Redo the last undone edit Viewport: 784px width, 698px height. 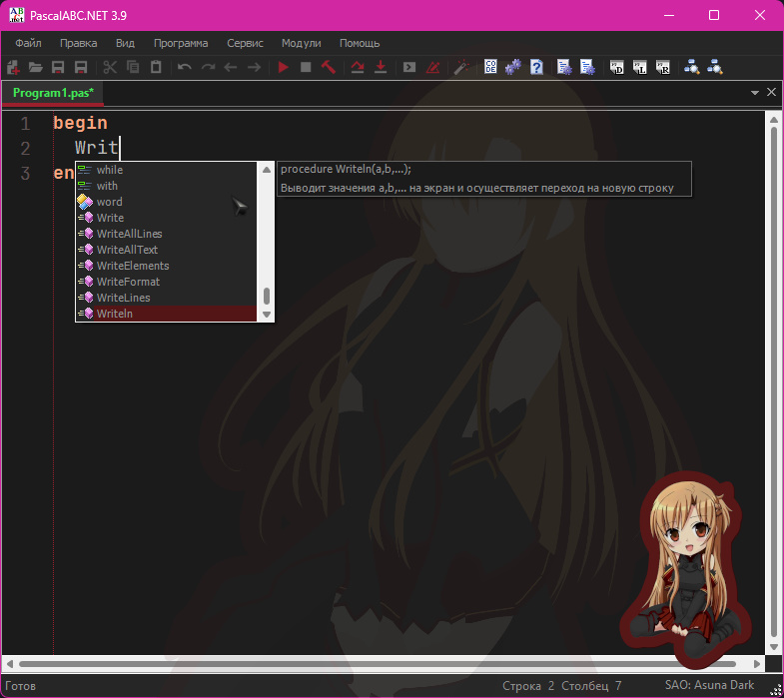pos(208,67)
